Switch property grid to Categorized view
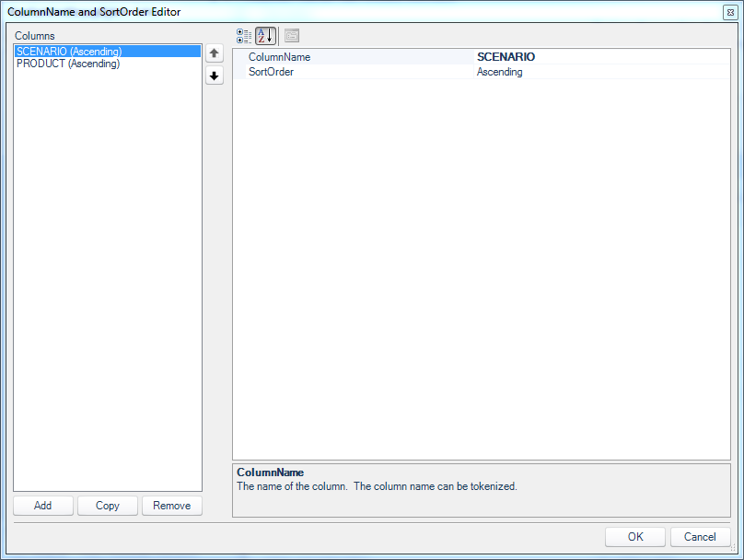 click(244, 36)
